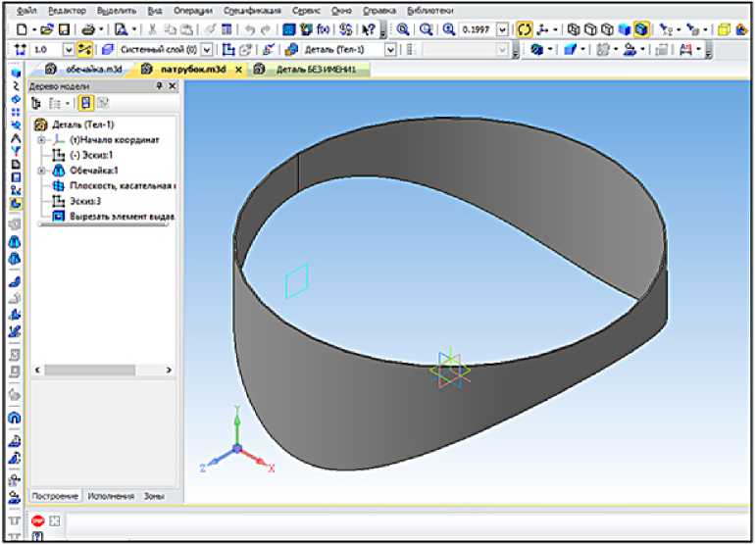Switch to the обечайка.m3d document tab
This screenshot has height=545, width=756.
(90, 69)
